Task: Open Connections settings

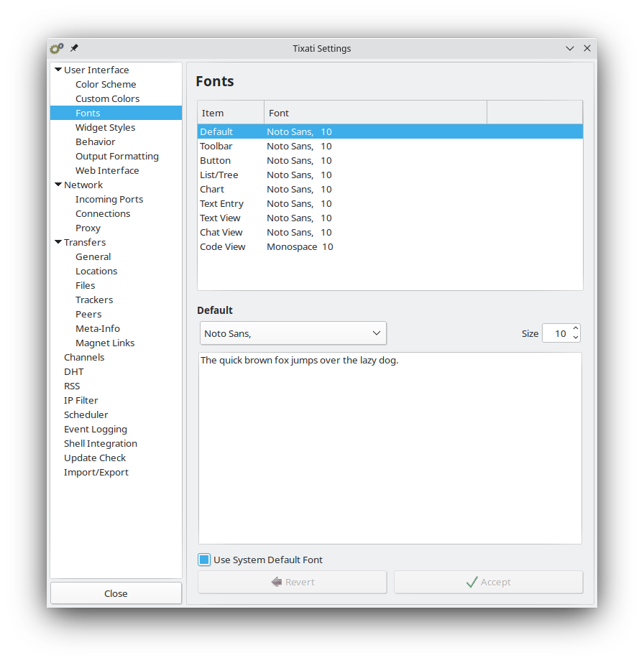Action: coord(103,213)
